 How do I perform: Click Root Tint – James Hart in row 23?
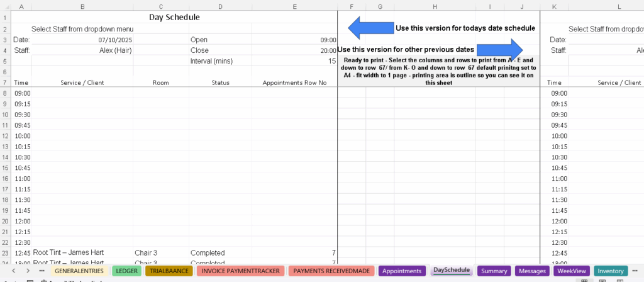point(82,252)
